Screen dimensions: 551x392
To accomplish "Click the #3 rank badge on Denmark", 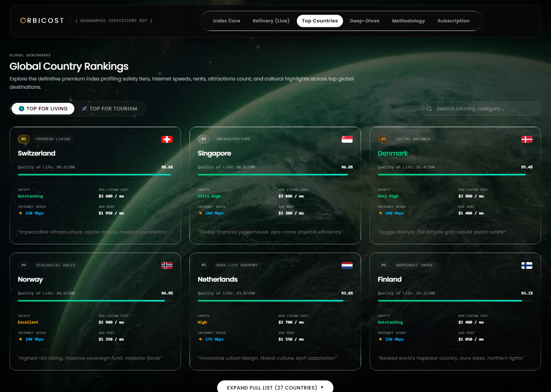I will coord(384,139).
